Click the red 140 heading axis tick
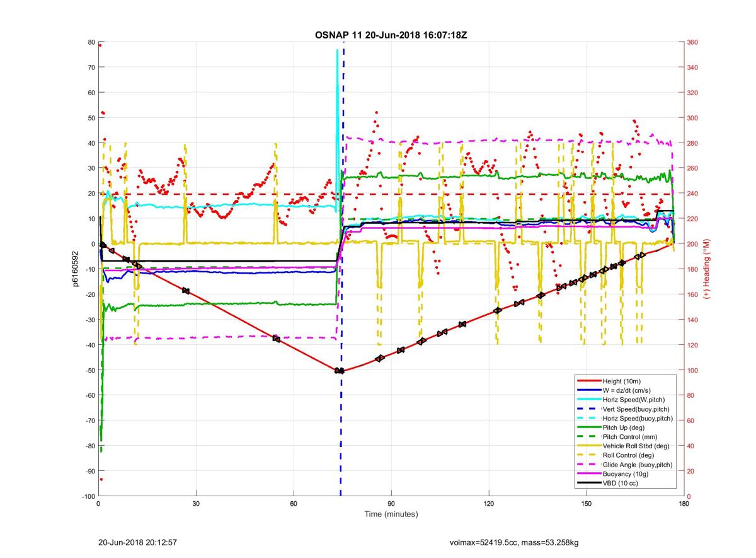This screenshot has width=756, height=558. point(692,320)
